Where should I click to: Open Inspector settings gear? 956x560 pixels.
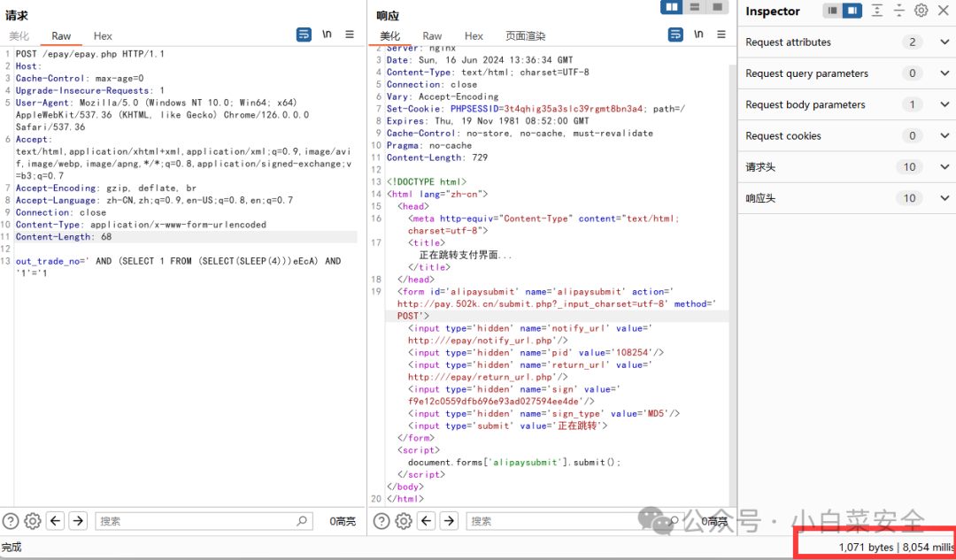pos(921,11)
